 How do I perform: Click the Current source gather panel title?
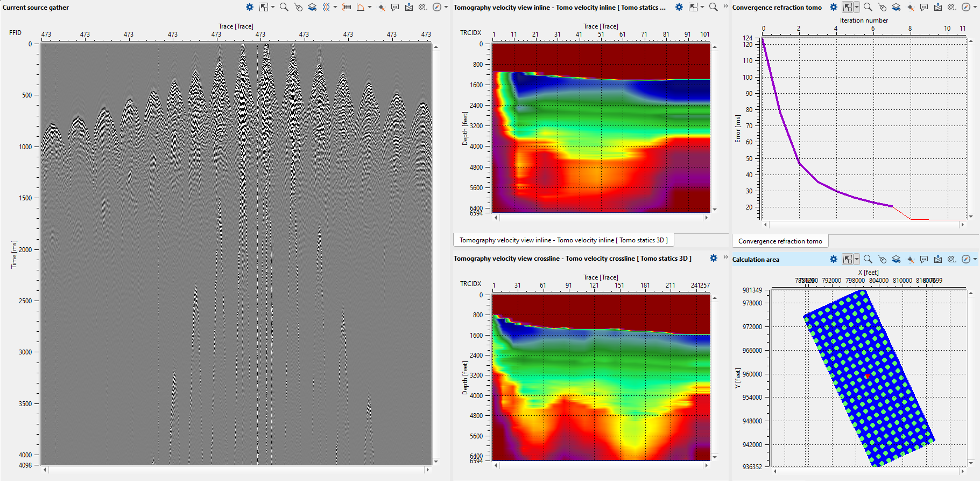coord(36,8)
